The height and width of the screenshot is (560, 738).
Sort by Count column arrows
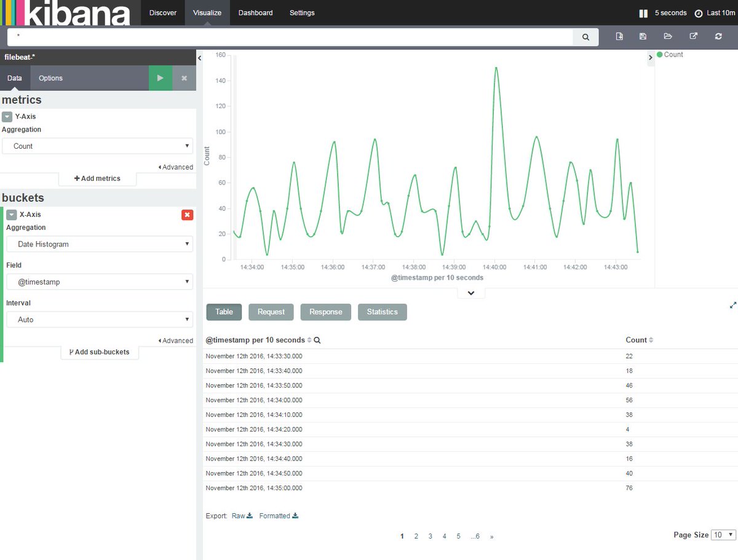(651, 340)
